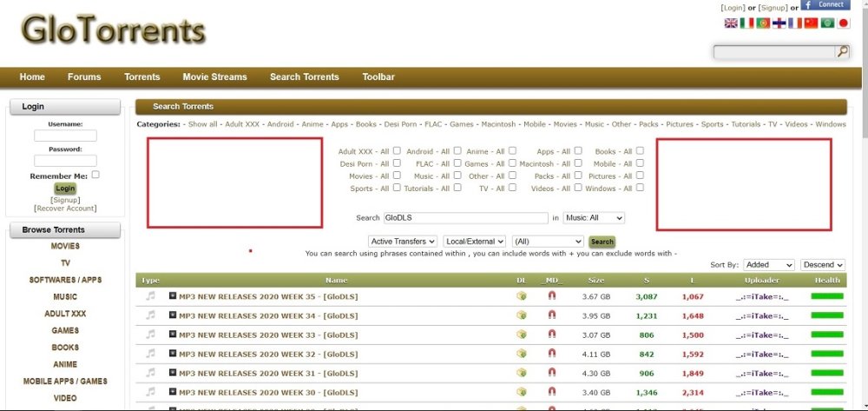Screen dimensions: 868x411
Task: Open the Recover Account link
Action: click(x=65, y=209)
